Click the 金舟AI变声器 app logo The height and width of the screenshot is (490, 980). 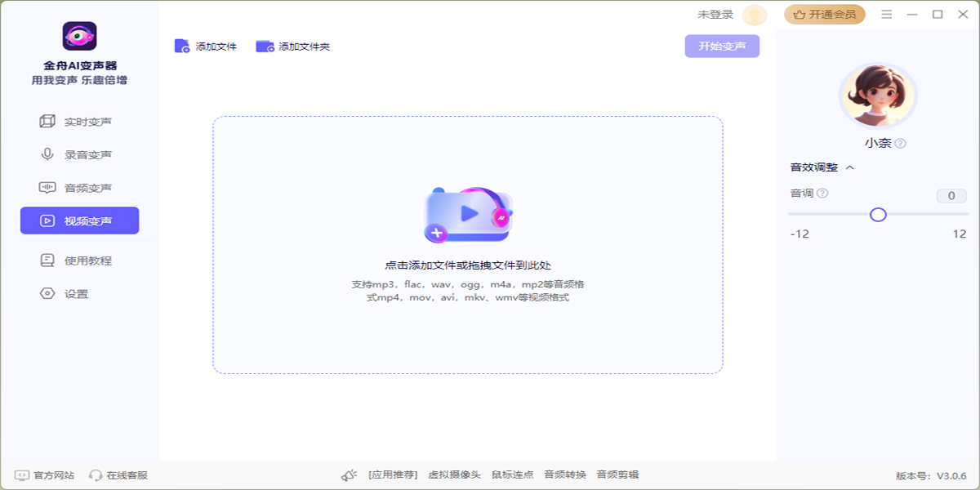(79, 37)
